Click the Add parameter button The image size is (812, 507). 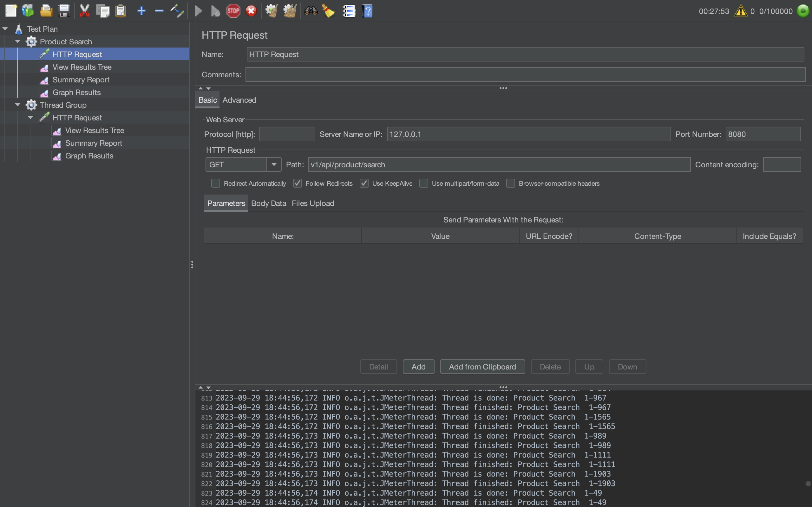pos(418,367)
